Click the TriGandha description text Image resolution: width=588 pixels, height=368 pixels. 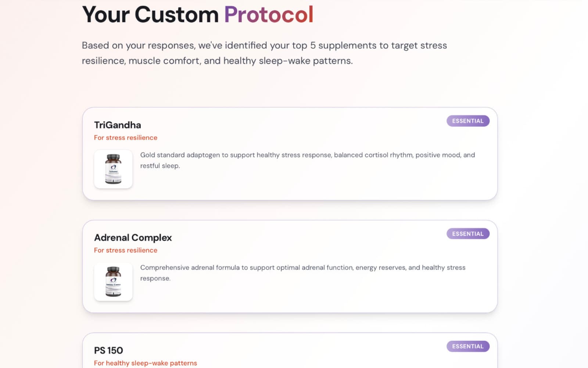tap(307, 160)
